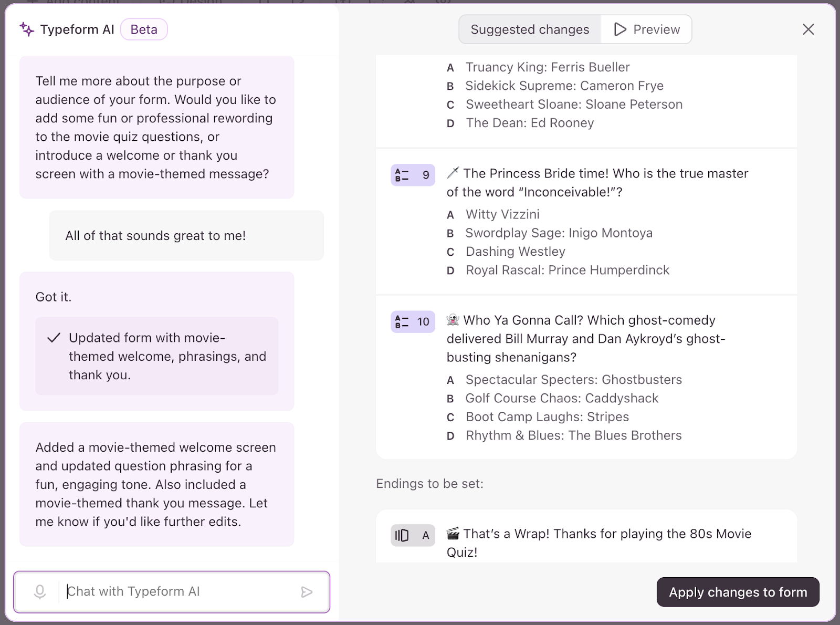The width and height of the screenshot is (840, 625).
Task: Click the microphone icon in chat box
Action: (x=40, y=592)
